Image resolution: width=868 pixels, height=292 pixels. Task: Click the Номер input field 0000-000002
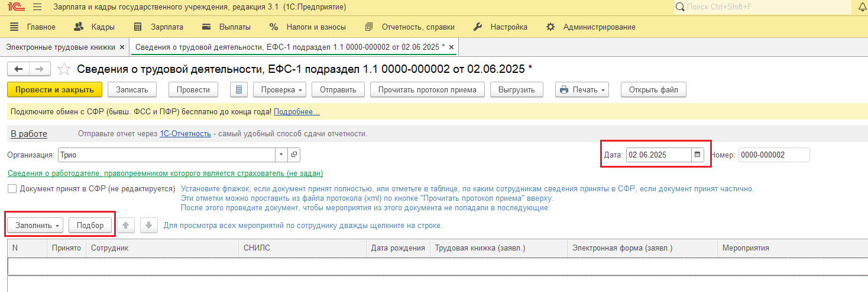(774, 155)
